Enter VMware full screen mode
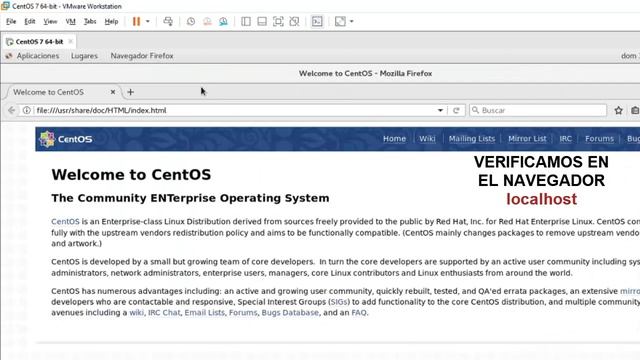Viewport: 640px width, 360px height. [278, 21]
